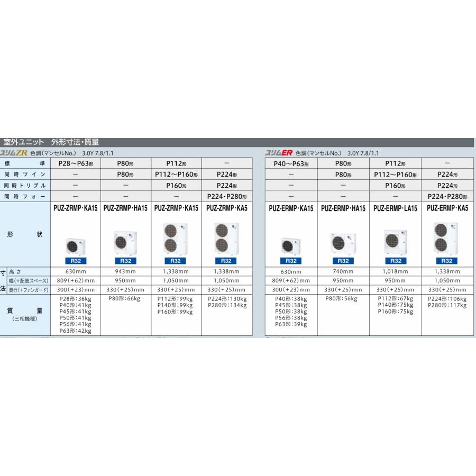Click model name PUZ-ERMP·KA15

(291, 208)
